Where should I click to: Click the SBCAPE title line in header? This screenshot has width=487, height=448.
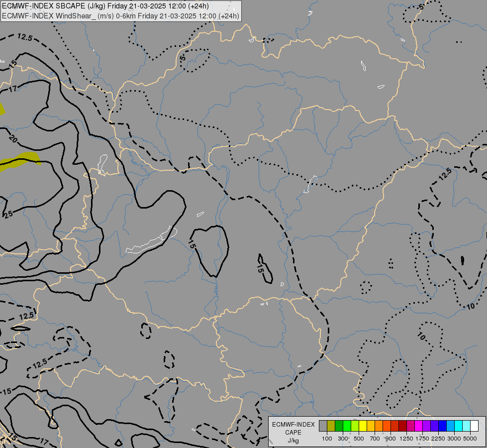point(105,6)
